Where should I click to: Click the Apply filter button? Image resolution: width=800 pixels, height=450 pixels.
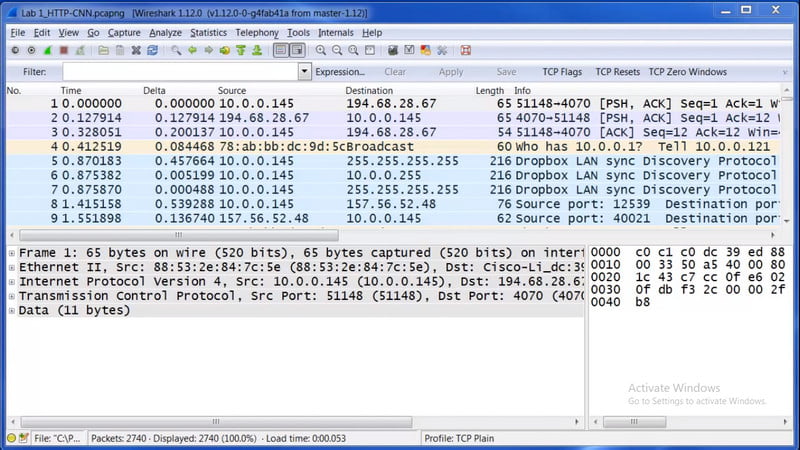point(451,72)
